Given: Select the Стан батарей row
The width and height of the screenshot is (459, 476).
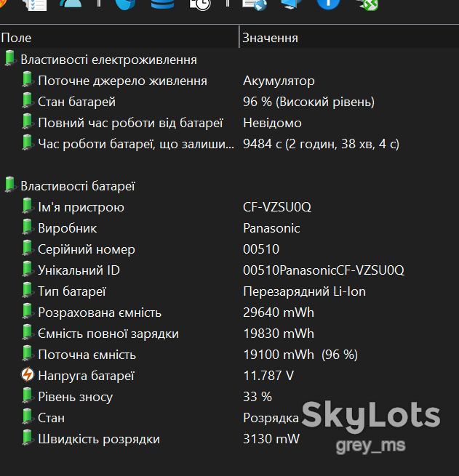Looking at the screenshot, I should 229,102.
